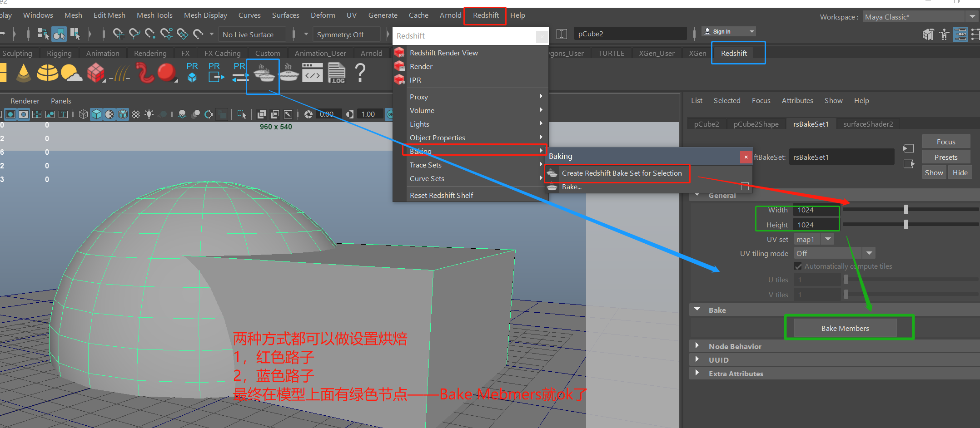Create Redshift sun and sky from shelf

(72, 73)
